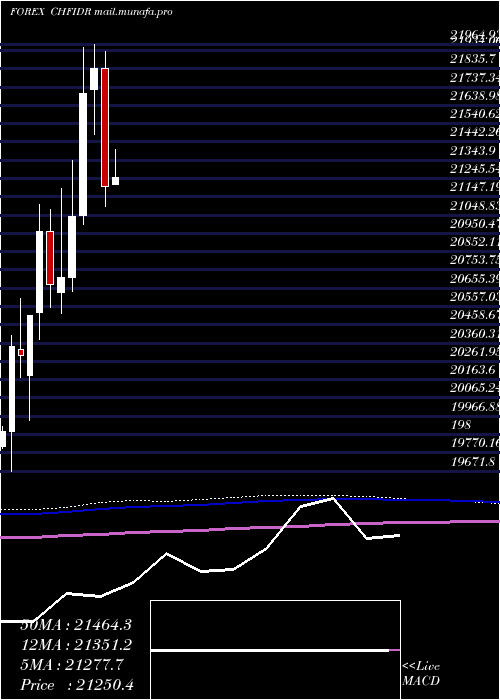Click the 19966.88 price level label
The image size is (500, 700).
[475, 407]
